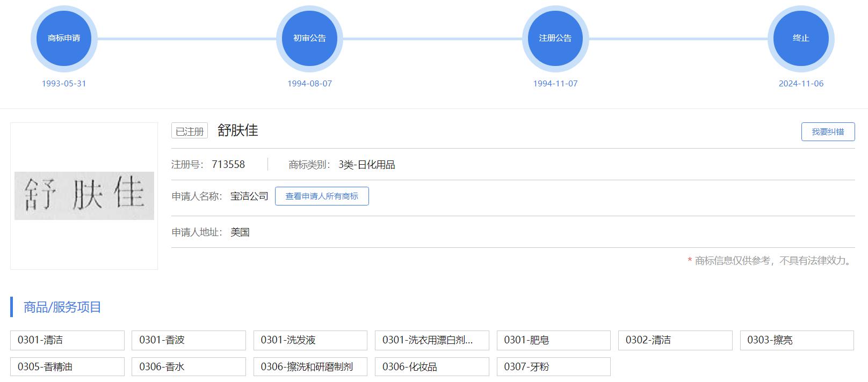Click the 已注册 status badge

190,131
